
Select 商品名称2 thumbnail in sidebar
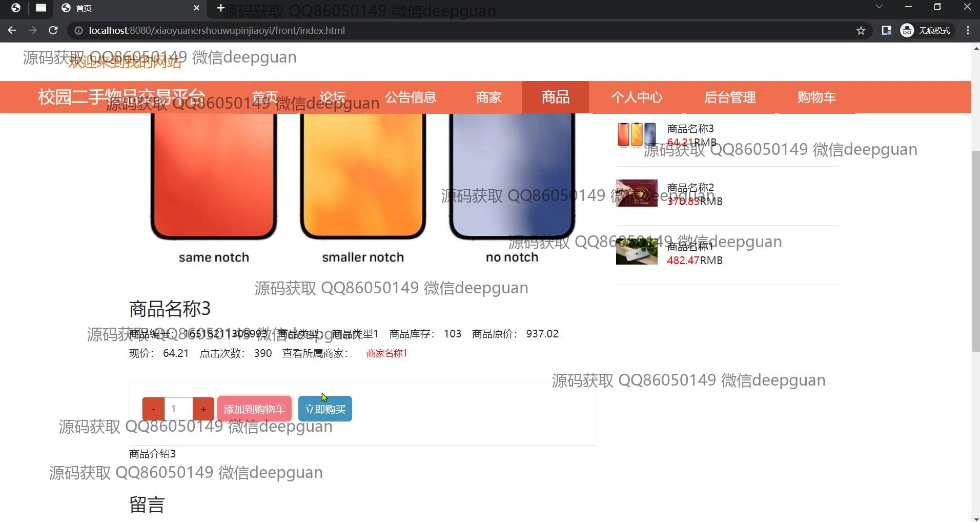click(x=637, y=193)
